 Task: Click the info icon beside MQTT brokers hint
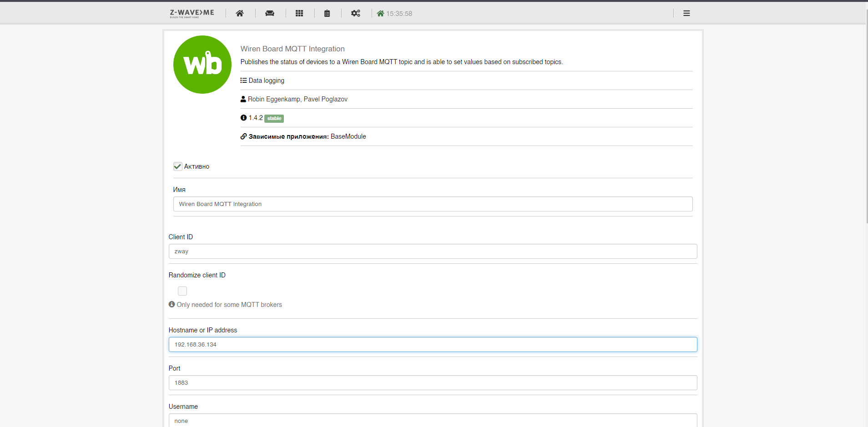click(172, 304)
